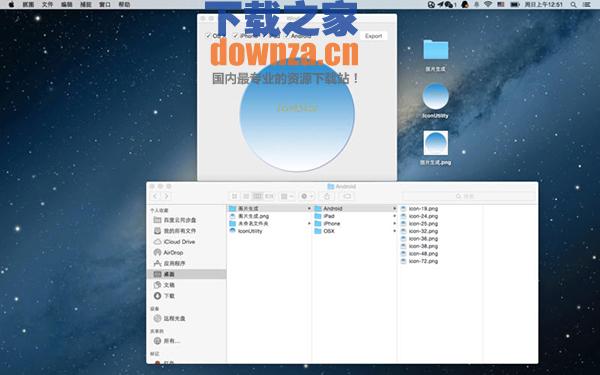The height and width of the screenshot is (375, 600).
Task: Go forward in the Finder window
Action: tap(166, 196)
